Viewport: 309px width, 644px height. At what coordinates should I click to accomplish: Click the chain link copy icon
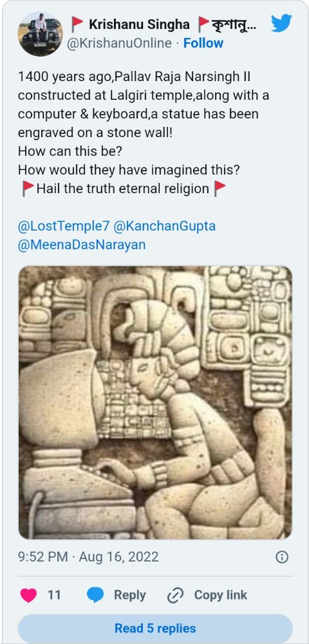(x=175, y=595)
